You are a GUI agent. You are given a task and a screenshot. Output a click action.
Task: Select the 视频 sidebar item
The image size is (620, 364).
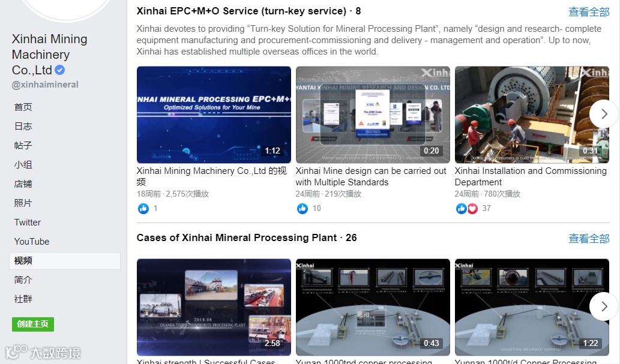pos(65,261)
